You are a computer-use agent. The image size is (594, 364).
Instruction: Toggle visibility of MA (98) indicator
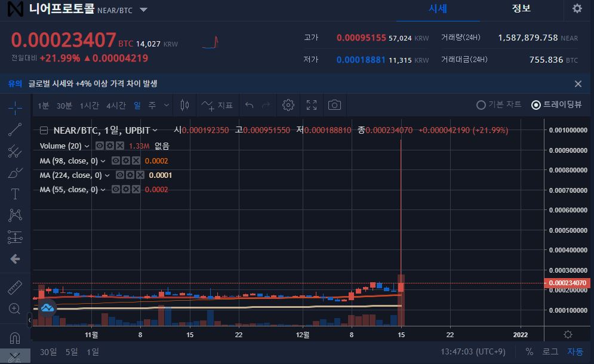tap(116, 161)
